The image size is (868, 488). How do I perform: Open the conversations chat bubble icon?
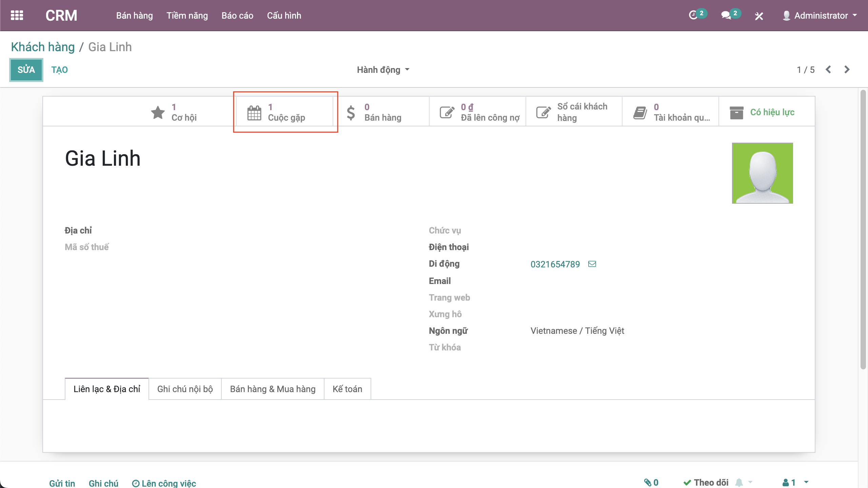click(x=726, y=15)
